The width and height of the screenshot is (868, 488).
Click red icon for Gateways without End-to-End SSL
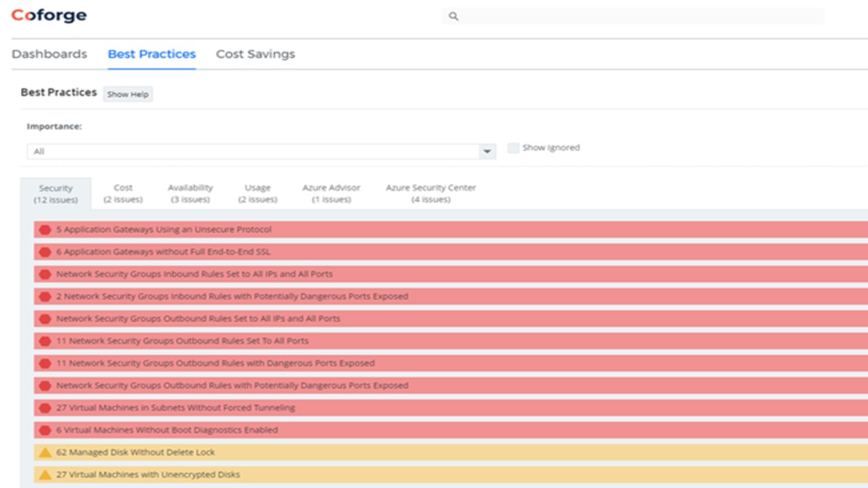click(x=45, y=252)
